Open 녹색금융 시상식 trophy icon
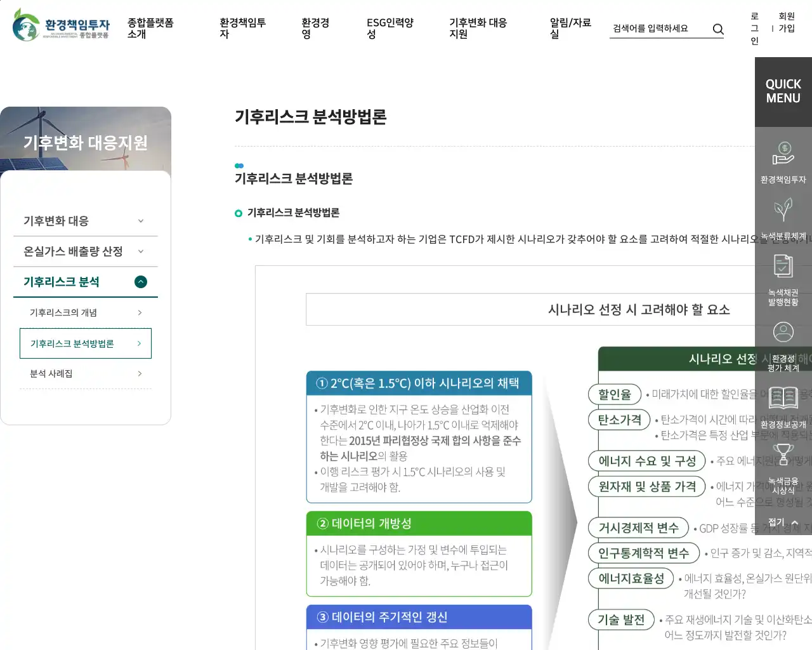This screenshot has width=812, height=650. pos(783,454)
